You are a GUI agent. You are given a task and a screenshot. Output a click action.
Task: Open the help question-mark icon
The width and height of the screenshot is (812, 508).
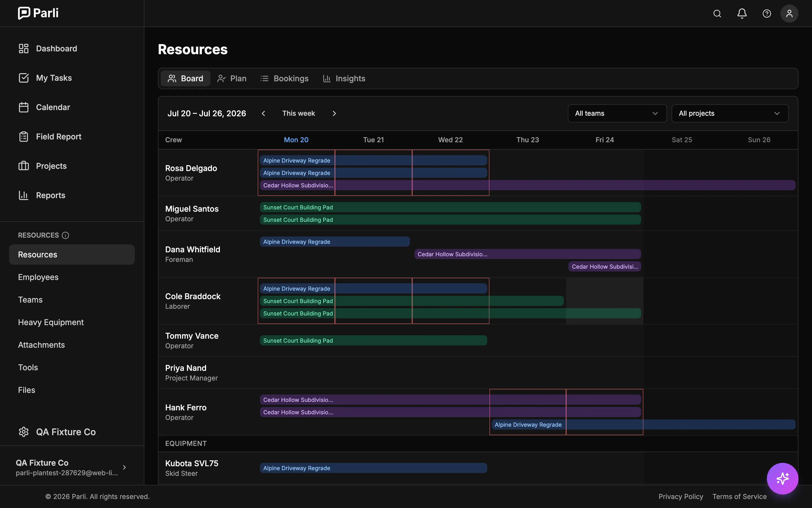(x=767, y=14)
